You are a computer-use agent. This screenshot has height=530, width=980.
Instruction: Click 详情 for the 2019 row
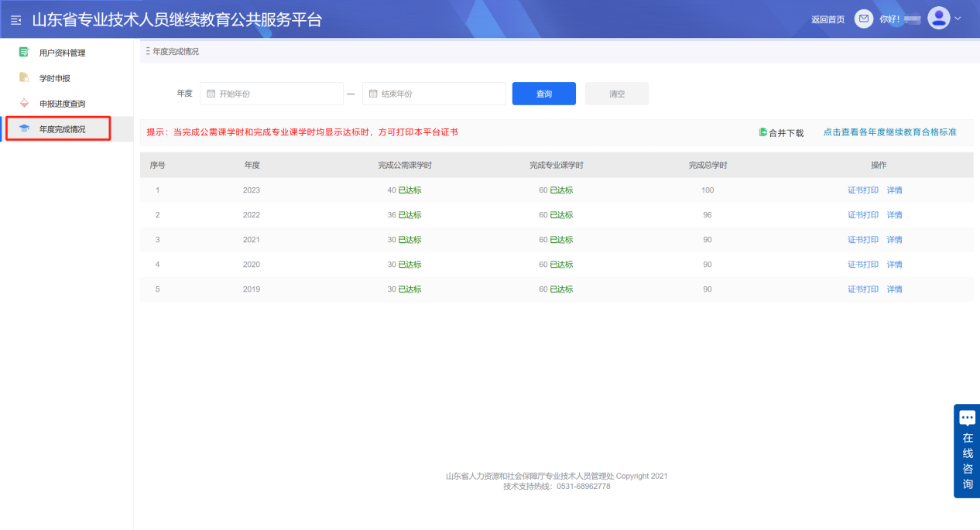894,289
